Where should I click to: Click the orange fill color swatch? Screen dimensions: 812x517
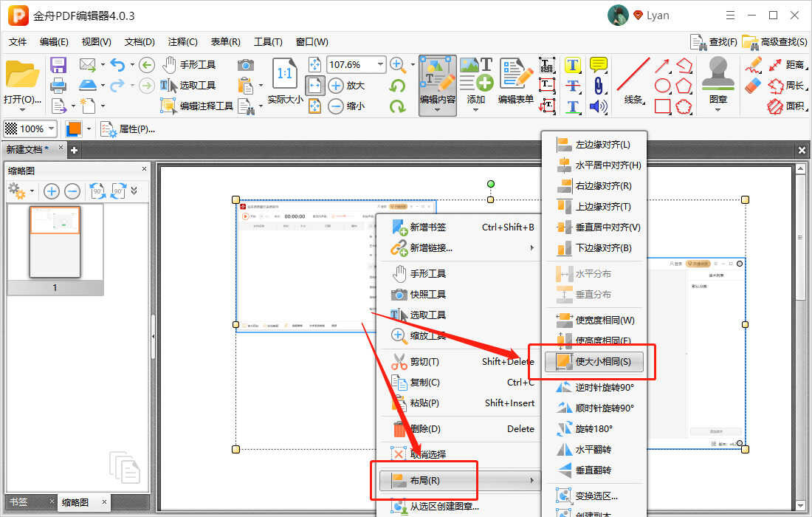74,129
